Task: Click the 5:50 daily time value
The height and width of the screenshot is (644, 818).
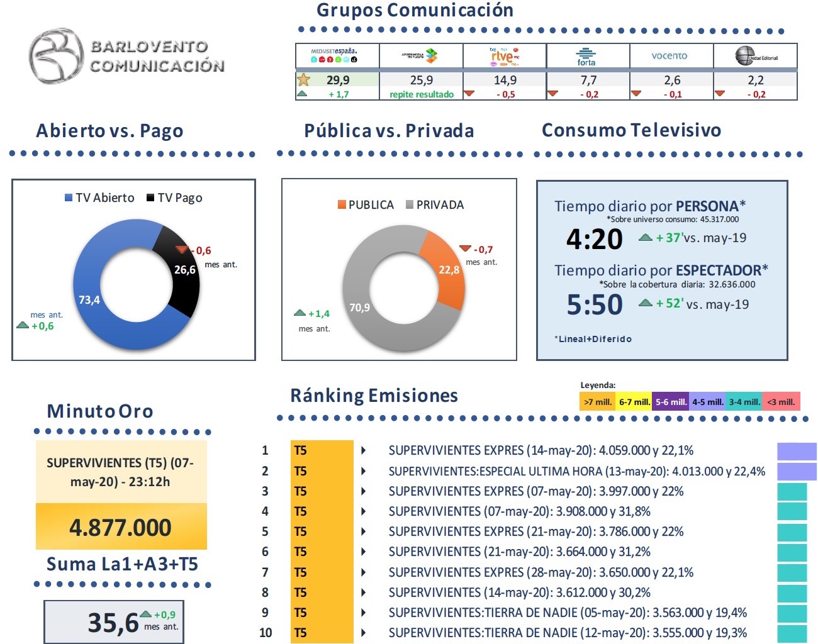Action: [x=595, y=304]
